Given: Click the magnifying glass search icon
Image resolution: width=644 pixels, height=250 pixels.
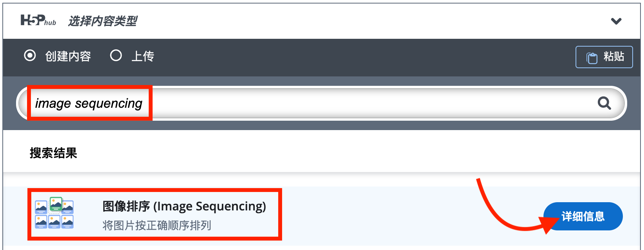Looking at the screenshot, I should click(x=604, y=103).
